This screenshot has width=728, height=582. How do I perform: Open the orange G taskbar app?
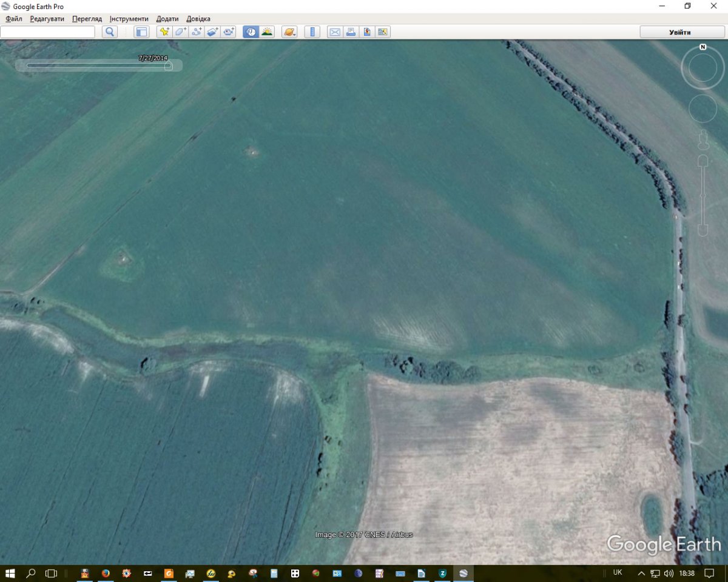point(169,573)
